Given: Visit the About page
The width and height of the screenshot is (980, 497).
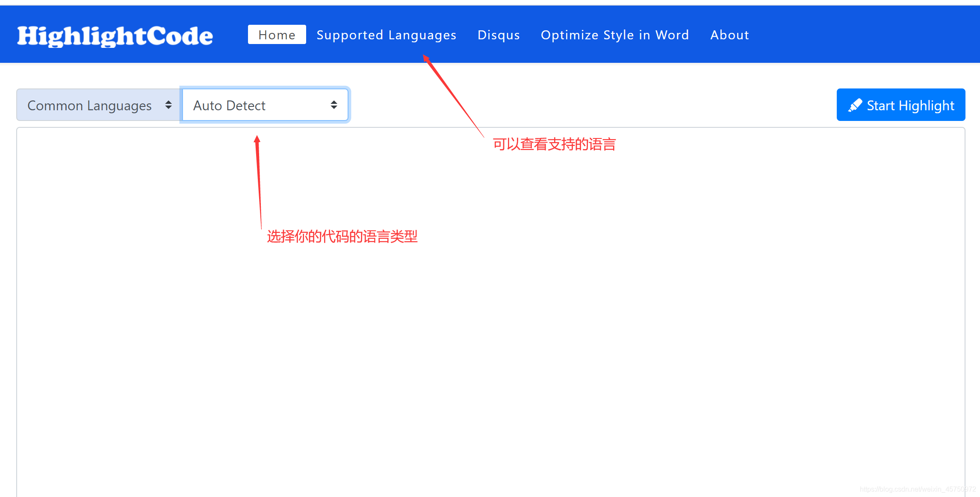Looking at the screenshot, I should tap(729, 35).
